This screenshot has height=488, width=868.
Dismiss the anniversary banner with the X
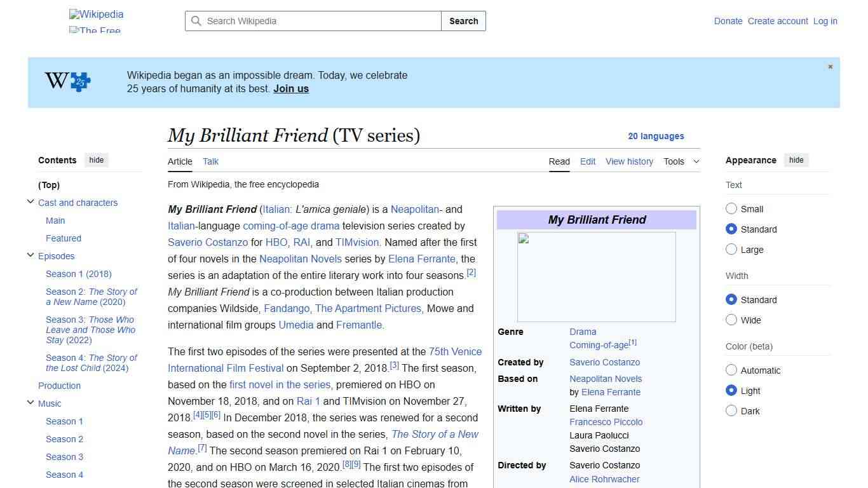830,66
